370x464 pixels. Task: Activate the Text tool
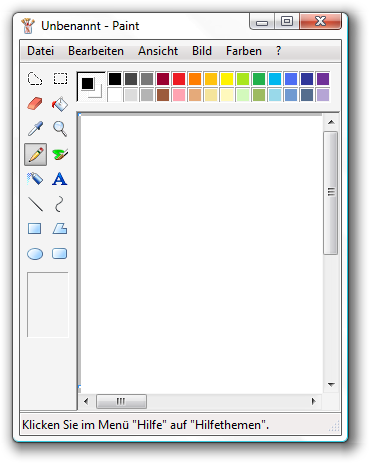pyautogui.click(x=60, y=179)
